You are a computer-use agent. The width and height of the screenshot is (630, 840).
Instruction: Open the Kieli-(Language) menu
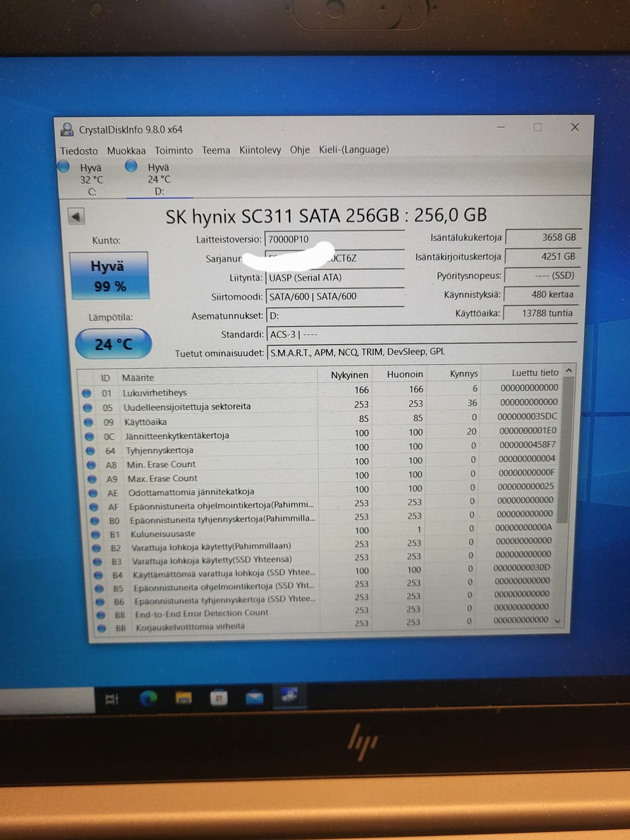tap(354, 150)
